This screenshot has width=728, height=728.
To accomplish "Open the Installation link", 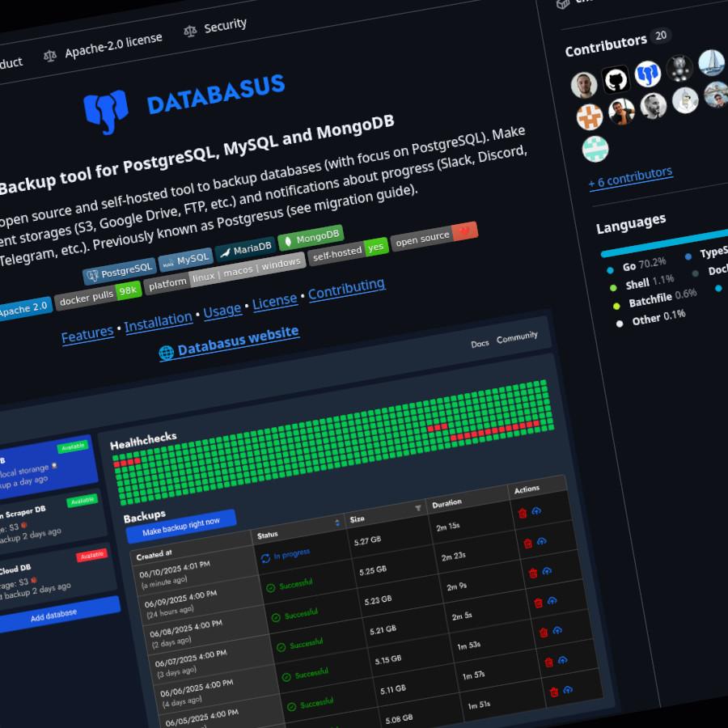I will tap(159, 321).
